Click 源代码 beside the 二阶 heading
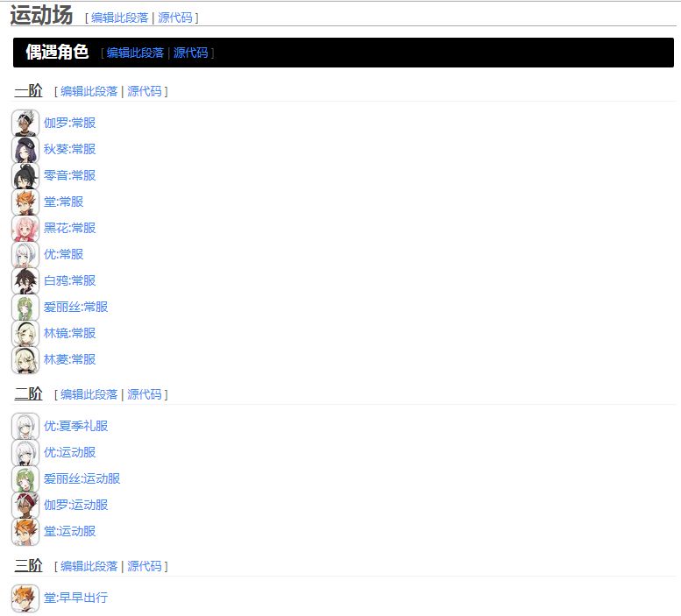 pos(145,394)
